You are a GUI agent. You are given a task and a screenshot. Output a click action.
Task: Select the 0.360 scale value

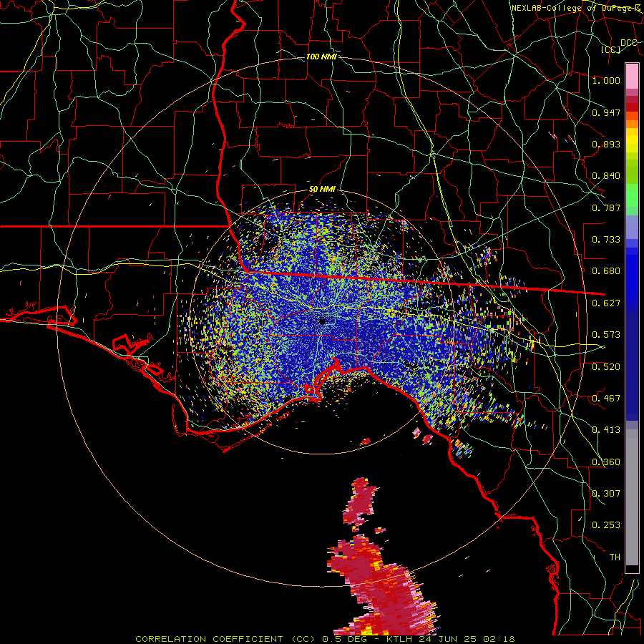[x=606, y=462]
